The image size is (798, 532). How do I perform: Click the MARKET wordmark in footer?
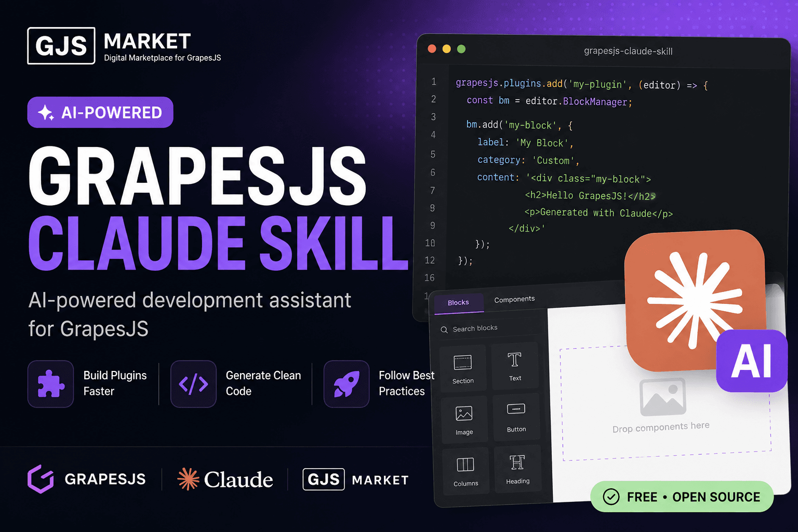point(380,480)
